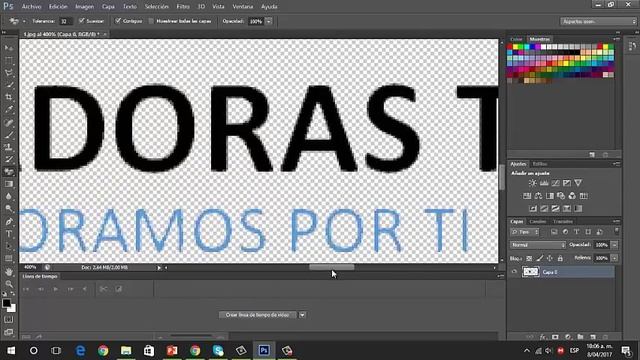Select the Crop tool
Image resolution: width=640 pixels, height=360 pixels.
coord(9,97)
